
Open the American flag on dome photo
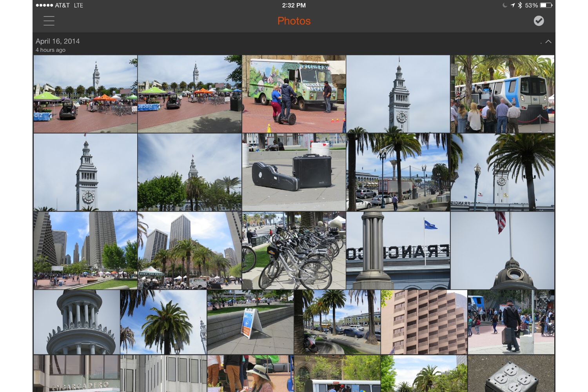click(x=503, y=250)
